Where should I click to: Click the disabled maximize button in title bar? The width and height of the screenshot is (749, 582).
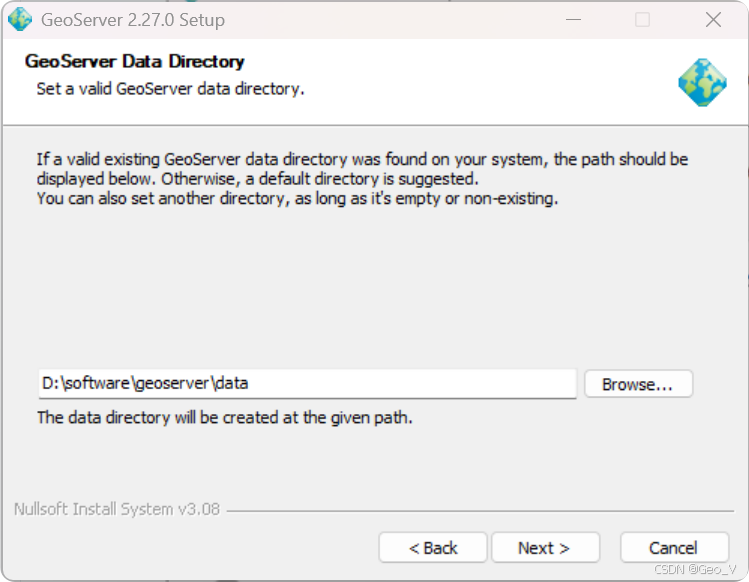tap(642, 20)
